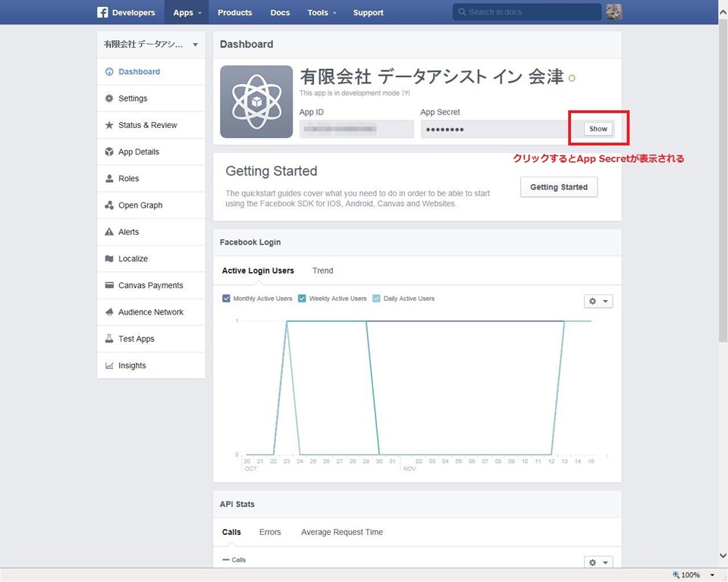Toggle Monthly Active Users checkbox

point(226,299)
